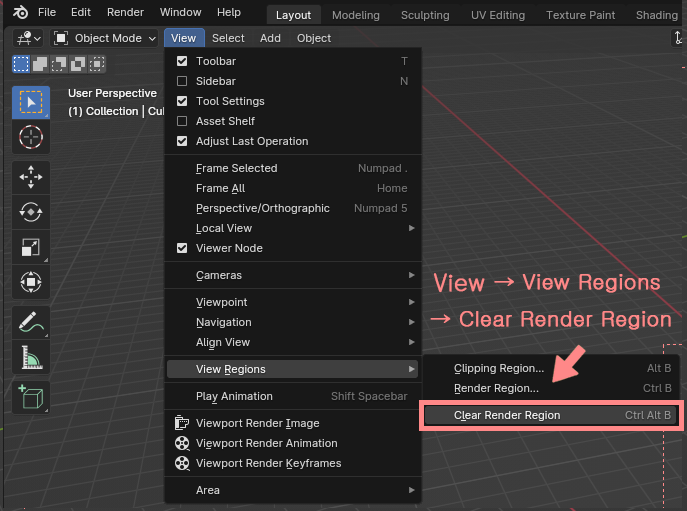Expand the Cameras submenu
Image resolution: width=687 pixels, height=511 pixels.
(x=293, y=275)
